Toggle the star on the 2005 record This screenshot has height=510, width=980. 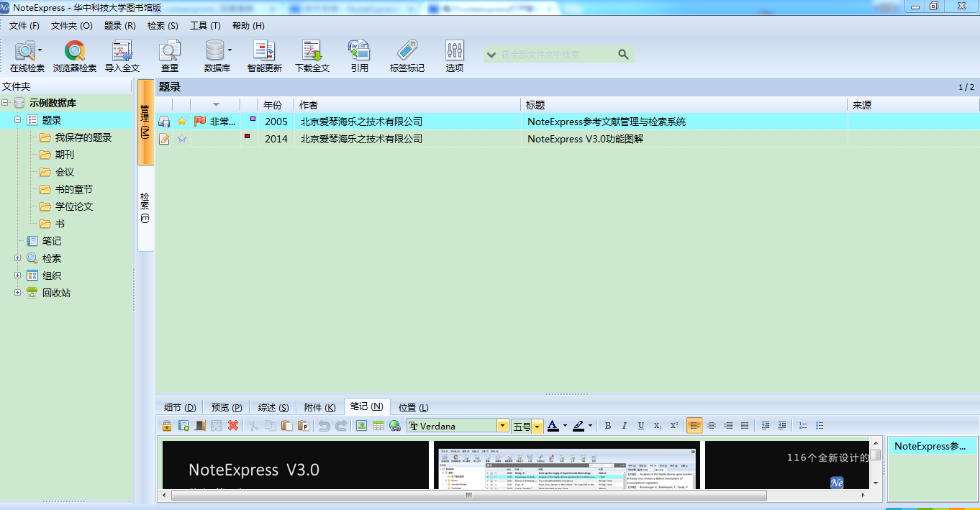tap(182, 122)
